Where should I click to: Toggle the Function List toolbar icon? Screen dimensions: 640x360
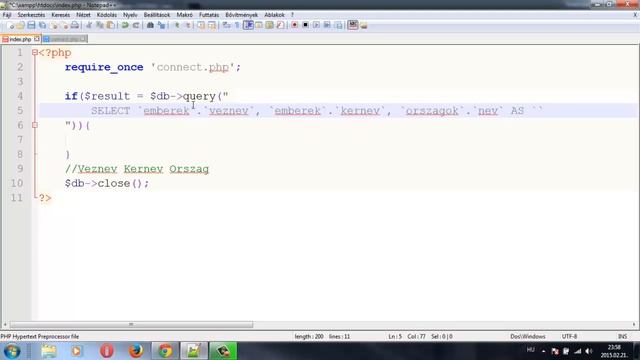coord(280,25)
